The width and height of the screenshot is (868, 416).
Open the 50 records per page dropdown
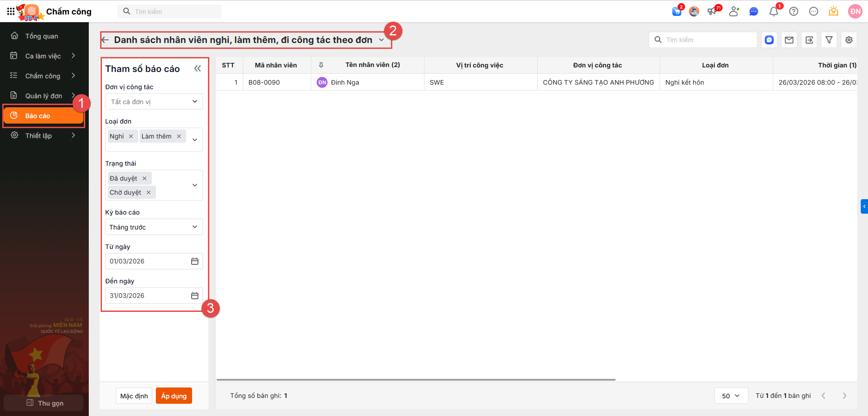731,396
